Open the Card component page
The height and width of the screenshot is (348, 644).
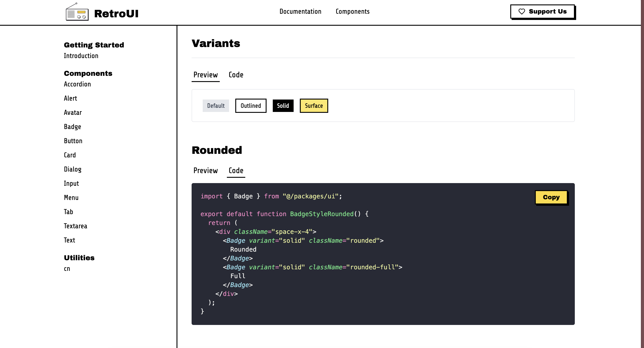pos(70,155)
